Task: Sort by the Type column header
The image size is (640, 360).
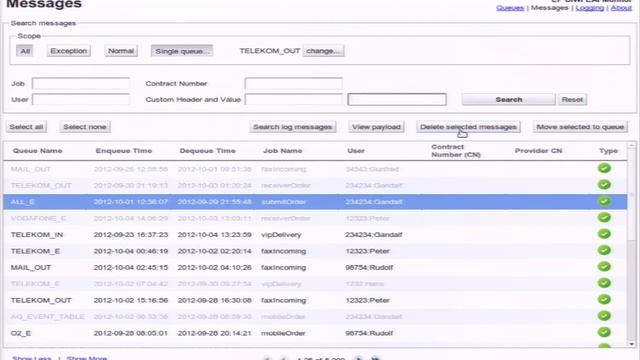Action: [x=608, y=151]
